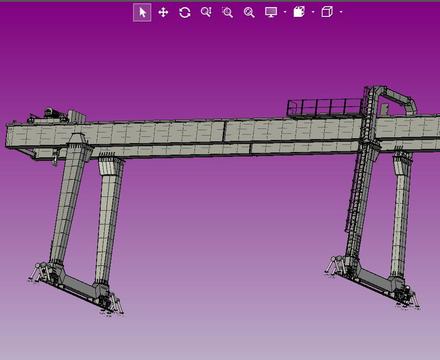The width and height of the screenshot is (440, 360).
Task: Click the clipboard sheets toolbar icon
Action: 299,12
